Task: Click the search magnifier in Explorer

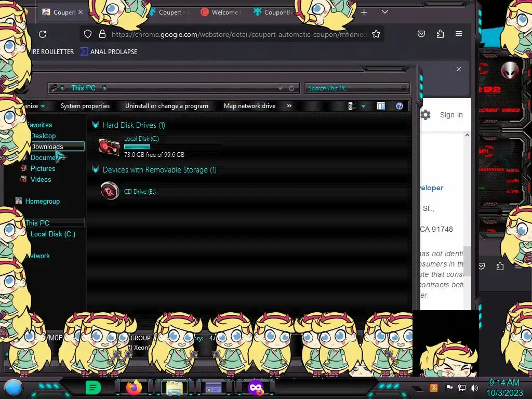Action: tap(403, 88)
